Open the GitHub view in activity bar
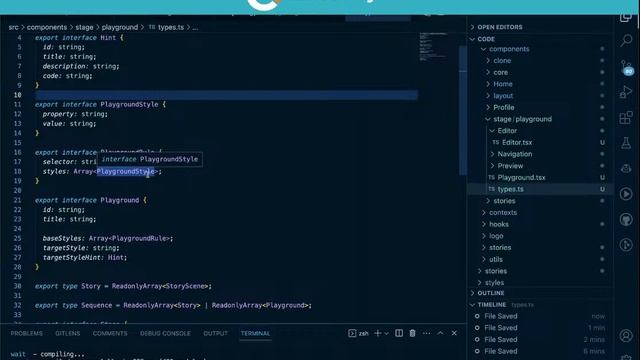Image resolution: width=640 pixels, height=360 pixels. click(x=626, y=220)
